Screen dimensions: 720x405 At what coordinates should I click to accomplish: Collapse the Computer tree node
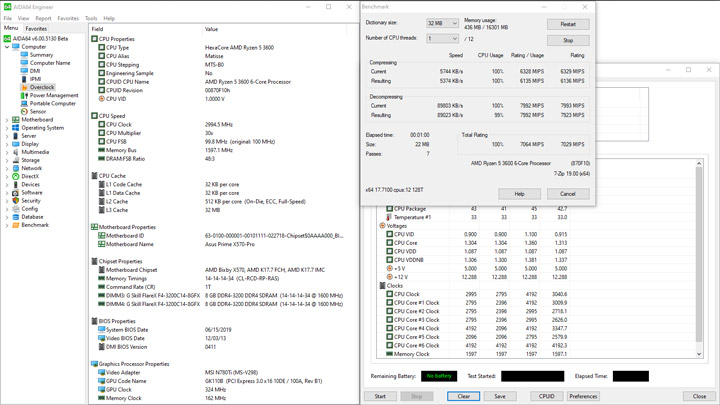point(7,47)
